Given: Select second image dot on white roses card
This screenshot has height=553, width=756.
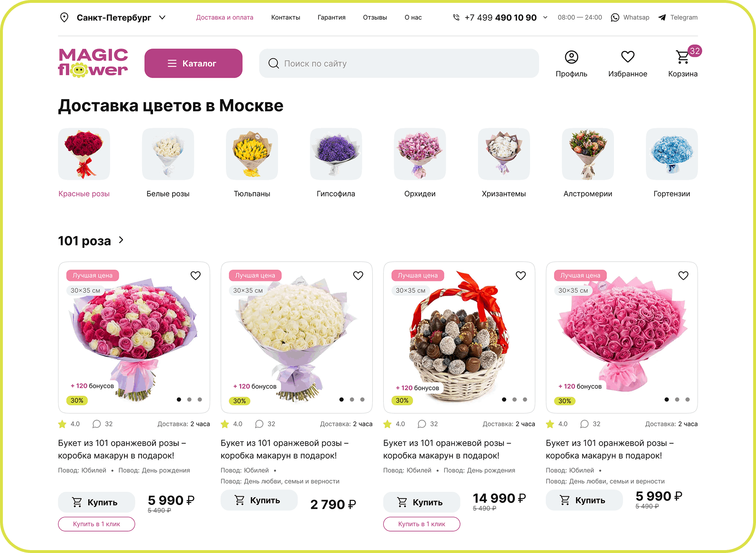Looking at the screenshot, I should coord(352,399).
